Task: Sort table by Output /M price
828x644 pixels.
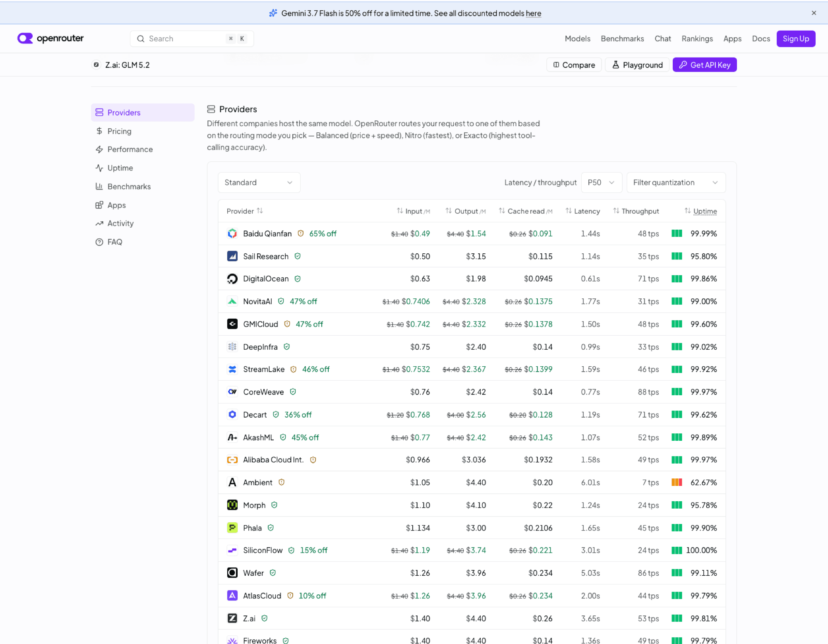Action: coord(465,211)
